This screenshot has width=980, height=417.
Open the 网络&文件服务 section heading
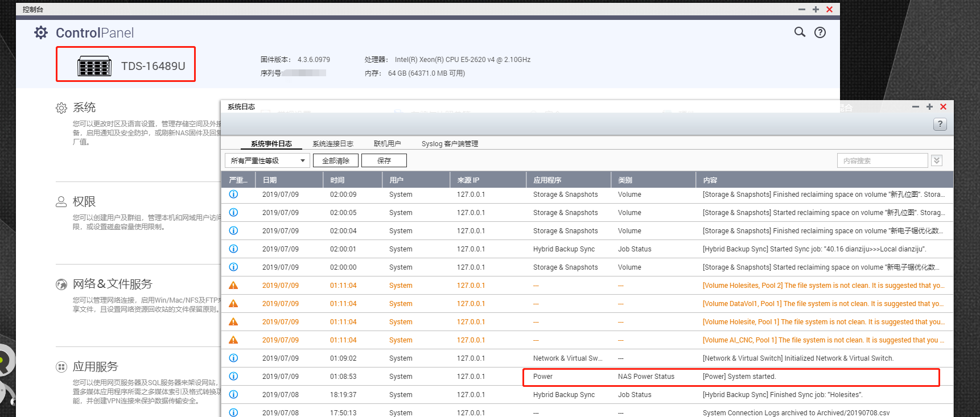pos(113,284)
